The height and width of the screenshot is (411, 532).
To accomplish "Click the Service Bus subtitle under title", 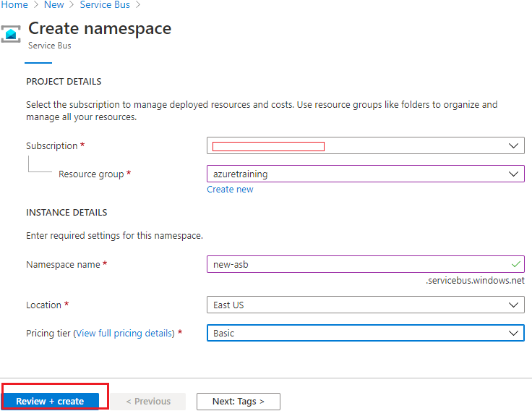I will [49, 46].
